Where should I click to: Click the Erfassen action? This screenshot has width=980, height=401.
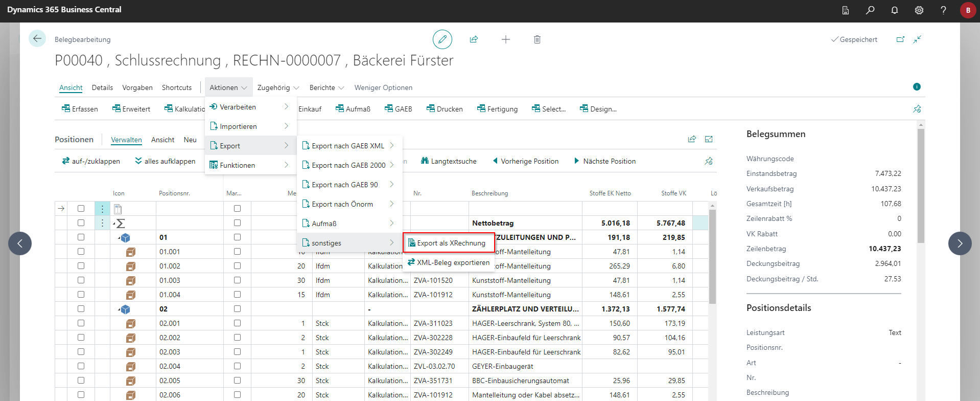pos(80,109)
